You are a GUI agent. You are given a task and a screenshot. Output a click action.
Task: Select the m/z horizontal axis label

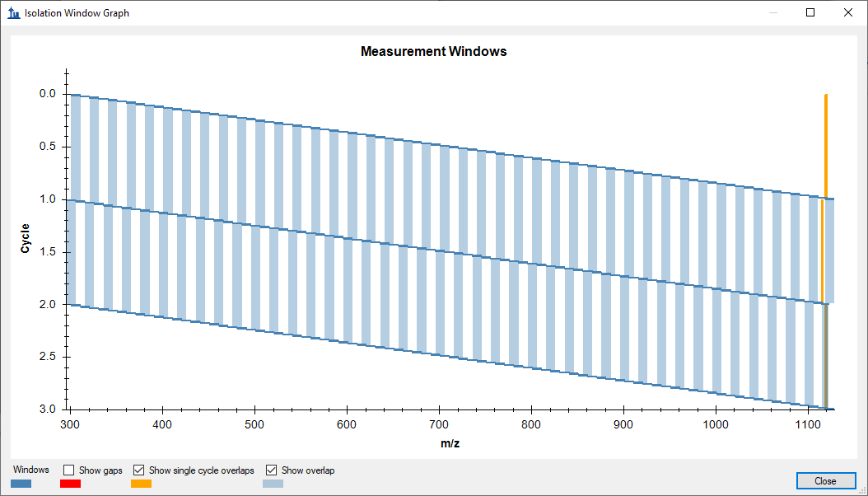[450, 444]
